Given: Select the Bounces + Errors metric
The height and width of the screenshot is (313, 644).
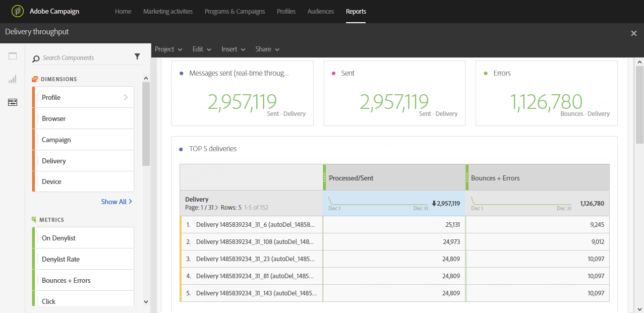Looking at the screenshot, I should [x=66, y=280].
